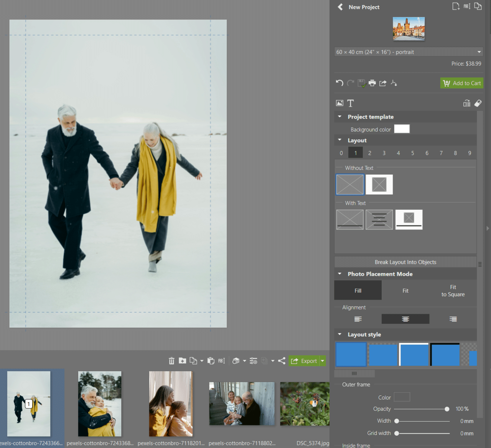491x448 pixels.
Task: Collapse the Photo Placement Mode section
Action: [339, 274]
